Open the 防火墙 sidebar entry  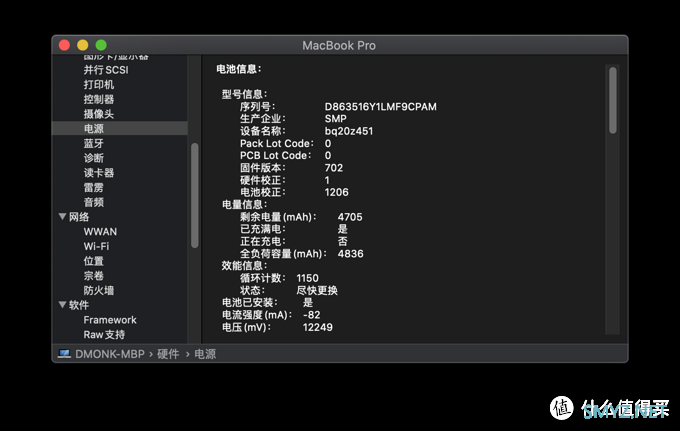[98, 291]
